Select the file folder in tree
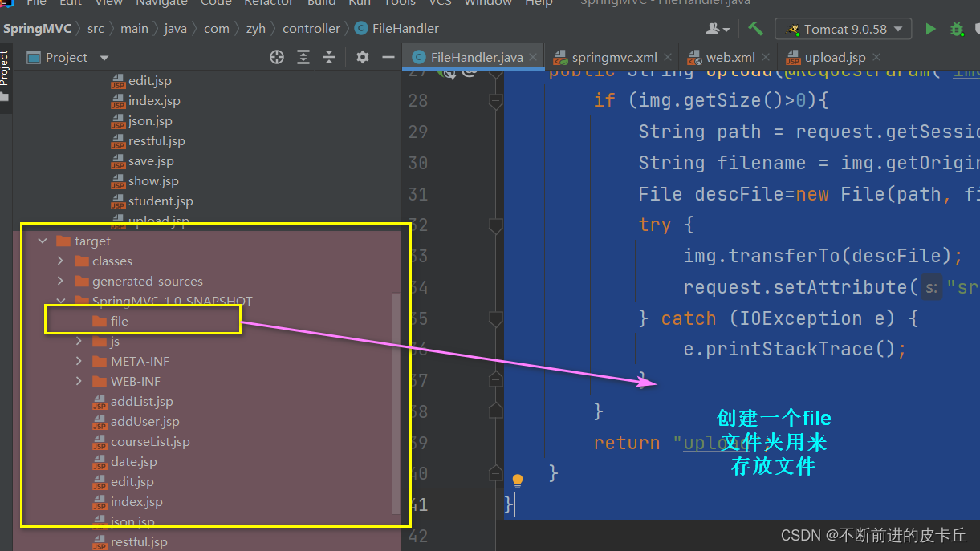The width and height of the screenshot is (980, 551). click(x=120, y=321)
